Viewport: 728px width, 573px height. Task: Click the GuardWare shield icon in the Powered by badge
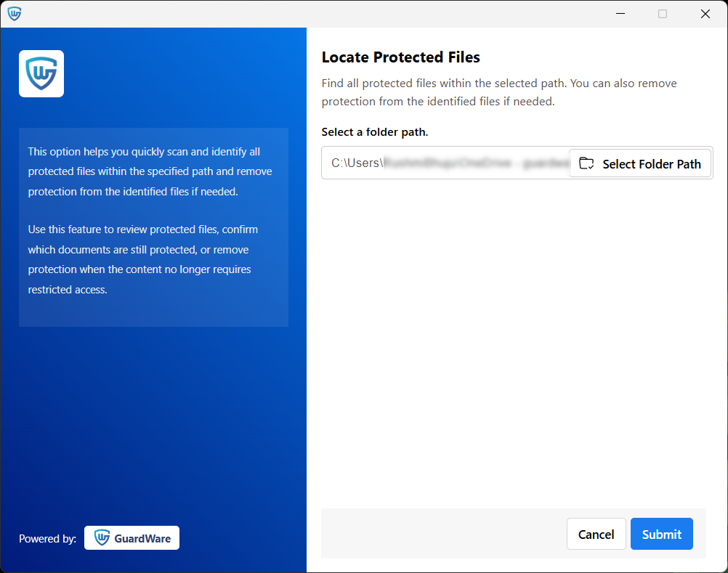100,537
